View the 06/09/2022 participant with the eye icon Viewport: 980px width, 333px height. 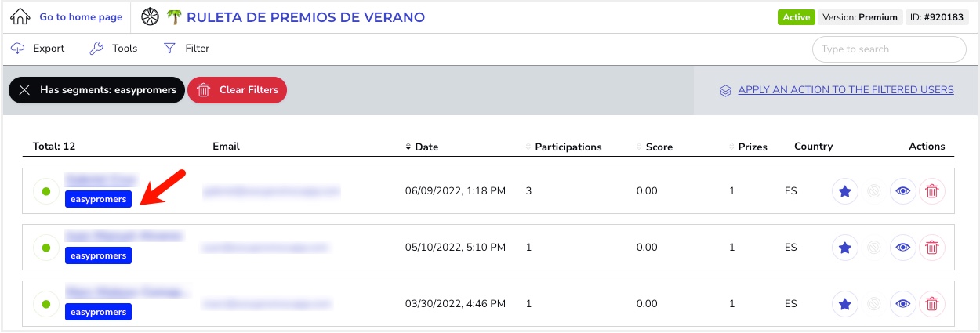coord(903,190)
